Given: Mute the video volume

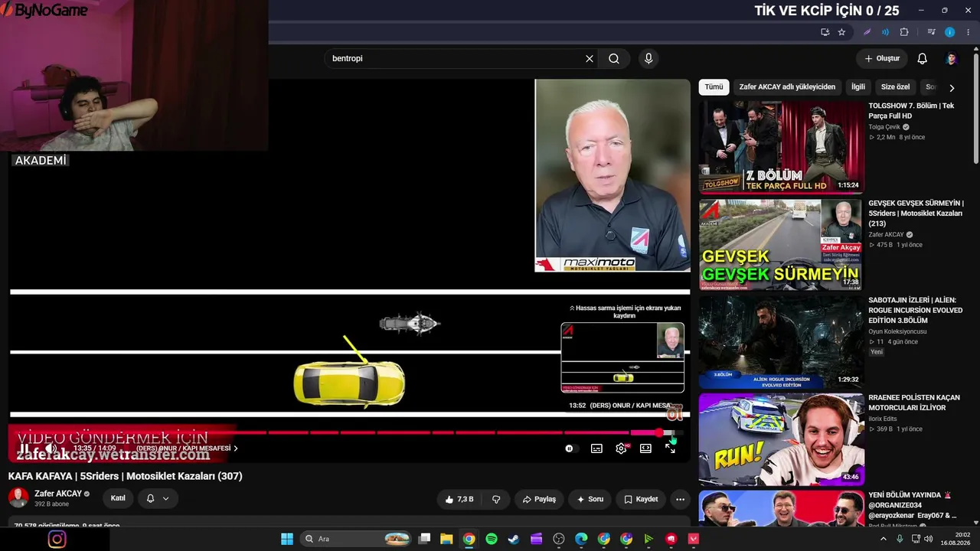Looking at the screenshot, I should pos(51,448).
